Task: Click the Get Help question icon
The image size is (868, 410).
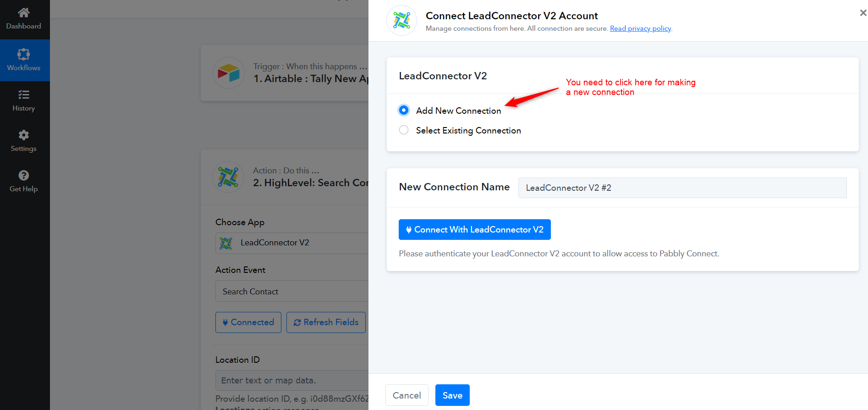Action: tap(23, 175)
